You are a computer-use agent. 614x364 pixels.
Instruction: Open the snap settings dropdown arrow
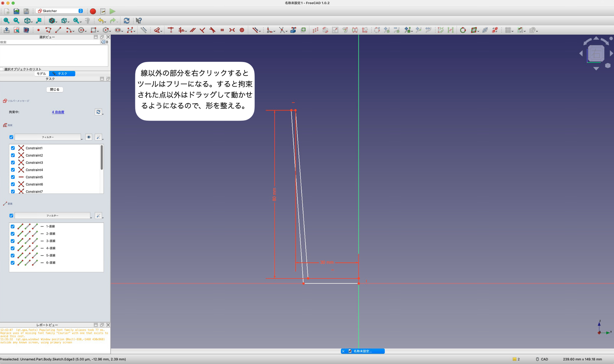click(x=525, y=31)
